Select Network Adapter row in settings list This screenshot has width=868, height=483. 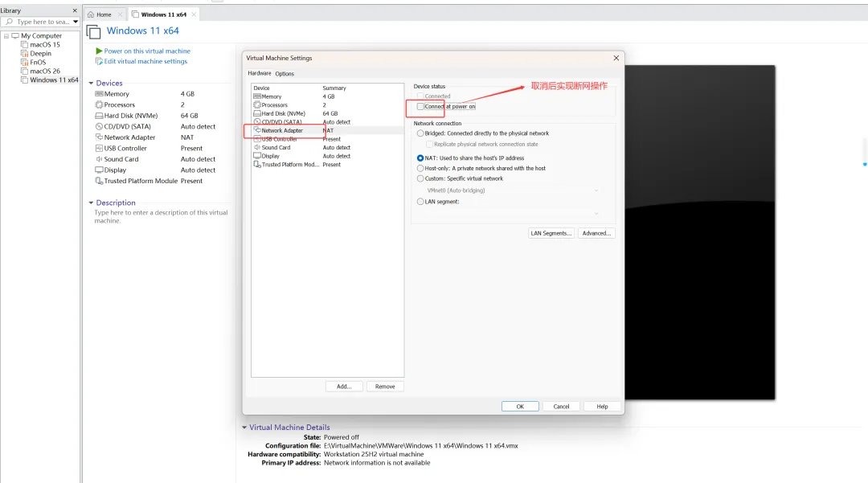point(327,130)
